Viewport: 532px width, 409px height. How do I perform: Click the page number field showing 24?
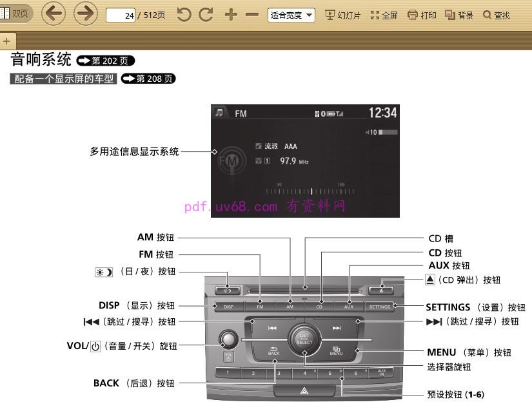121,15
